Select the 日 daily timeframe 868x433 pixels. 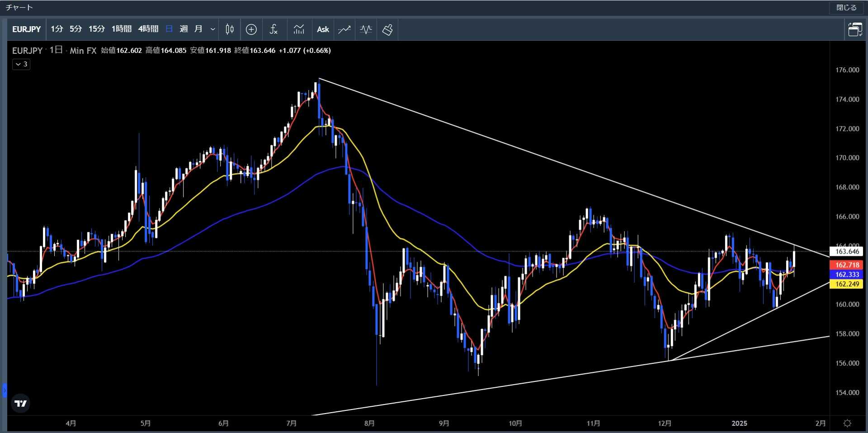[169, 29]
